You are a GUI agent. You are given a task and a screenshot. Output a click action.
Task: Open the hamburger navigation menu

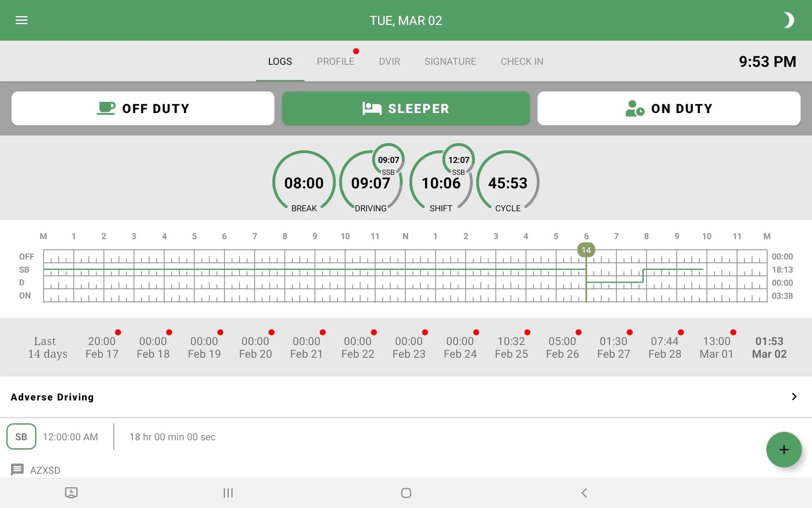tap(22, 20)
